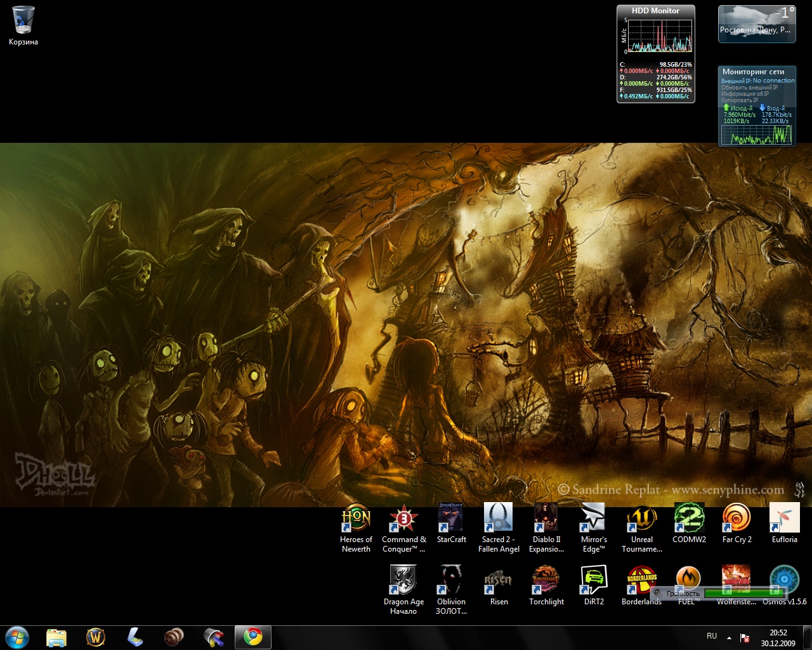Select the Wolfenstein desktop shortcut
Screen dimensions: 812x650
[737, 585]
